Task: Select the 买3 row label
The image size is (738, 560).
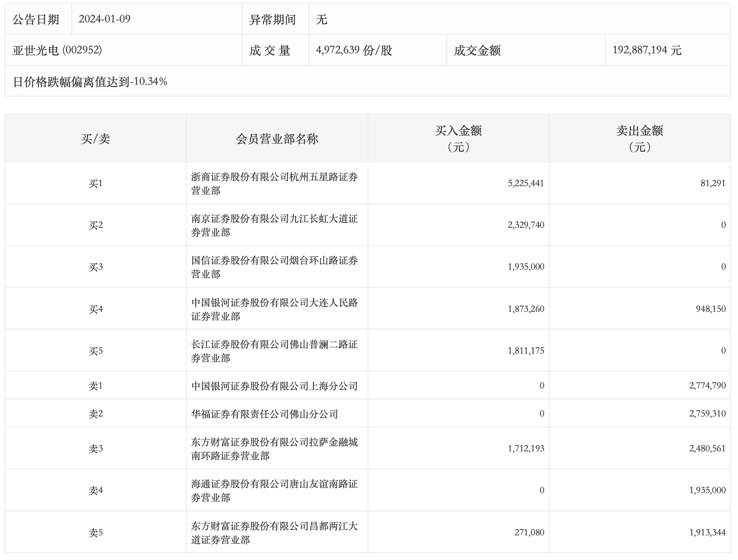Action: (x=96, y=267)
